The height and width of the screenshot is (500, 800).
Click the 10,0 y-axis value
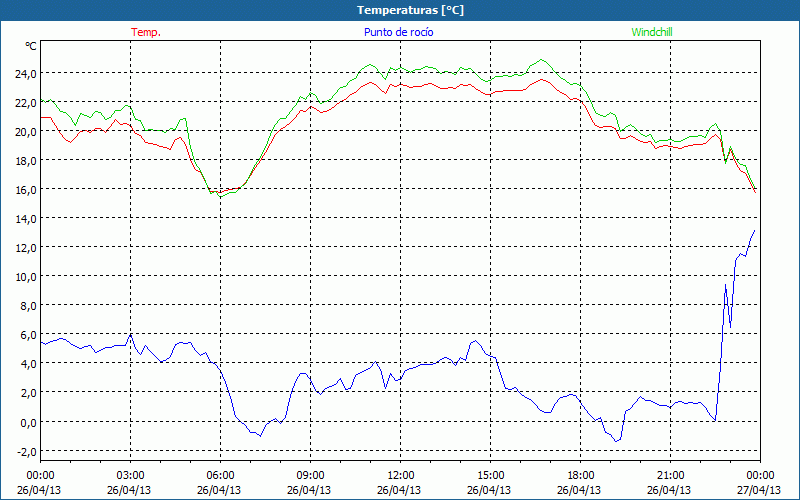pyautogui.click(x=25, y=277)
